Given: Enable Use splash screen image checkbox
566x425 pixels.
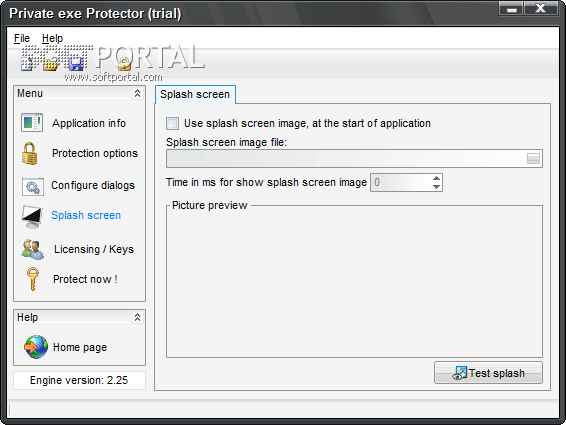Looking at the screenshot, I should click(x=172, y=123).
